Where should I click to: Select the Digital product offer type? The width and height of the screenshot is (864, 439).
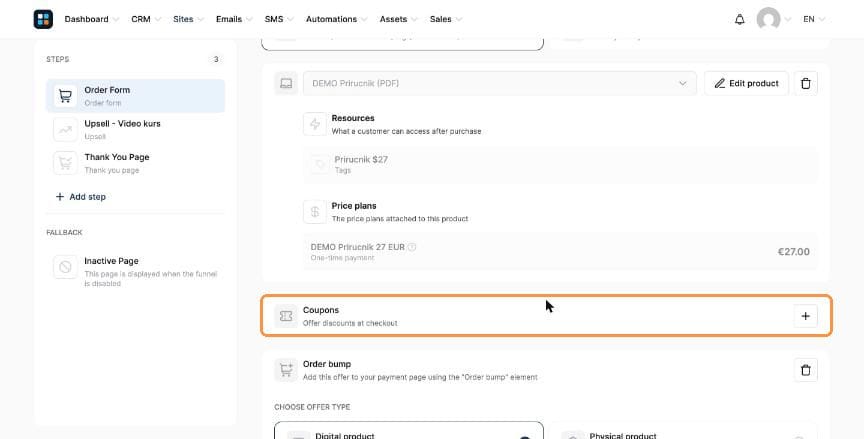[409, 431]
